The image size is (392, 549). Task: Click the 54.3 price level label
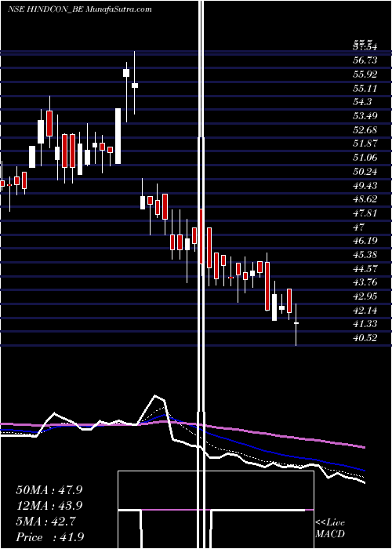coord(362,102)
